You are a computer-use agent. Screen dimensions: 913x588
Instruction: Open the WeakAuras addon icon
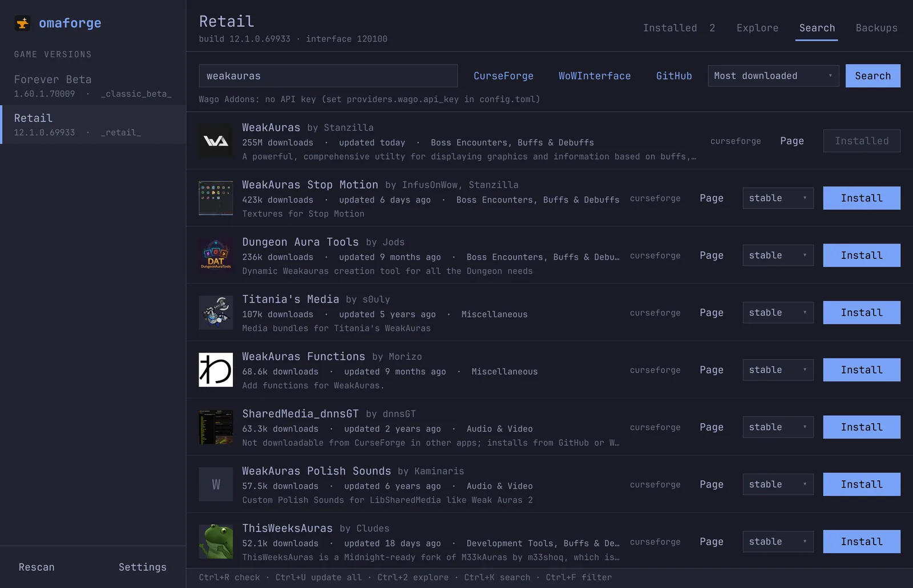click(x=216, y=141)
